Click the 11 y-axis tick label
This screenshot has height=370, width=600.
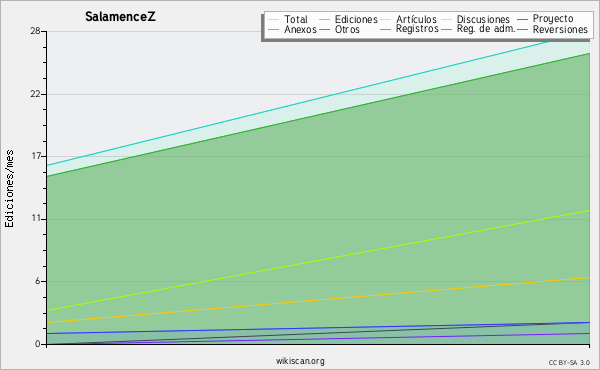pyautogui.click(x=36, y=219)
